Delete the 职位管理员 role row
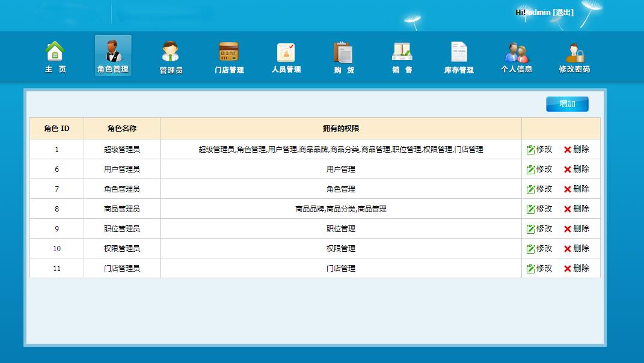 point(577,229)
